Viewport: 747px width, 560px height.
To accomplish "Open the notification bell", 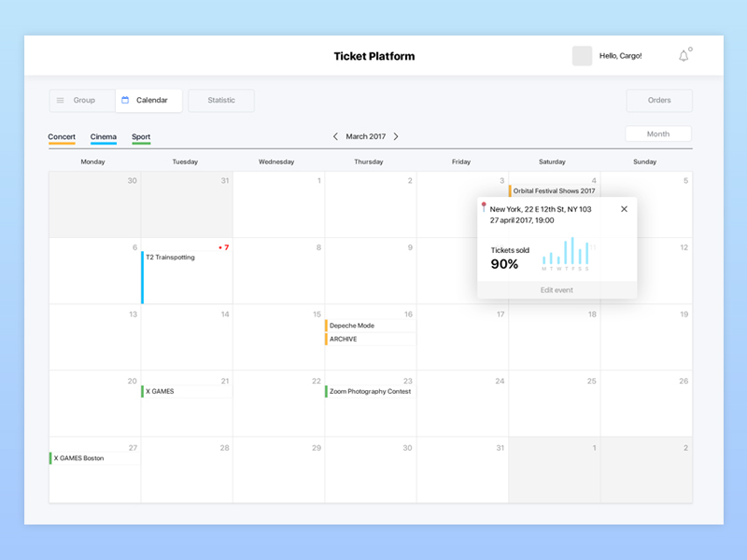I will (684, 56).
